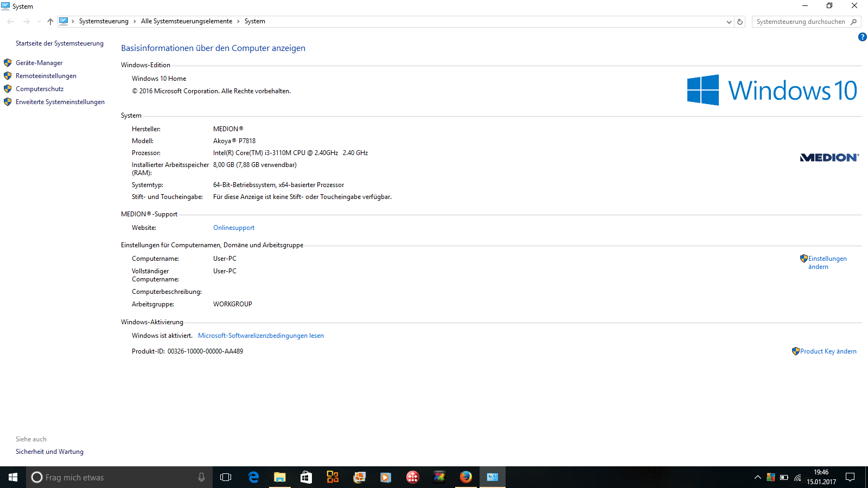The height and width of the screenshot is (488, 868).
Task: Open Firefox from the taskbar
Action: pyautogui.click(x=465, y=477)
